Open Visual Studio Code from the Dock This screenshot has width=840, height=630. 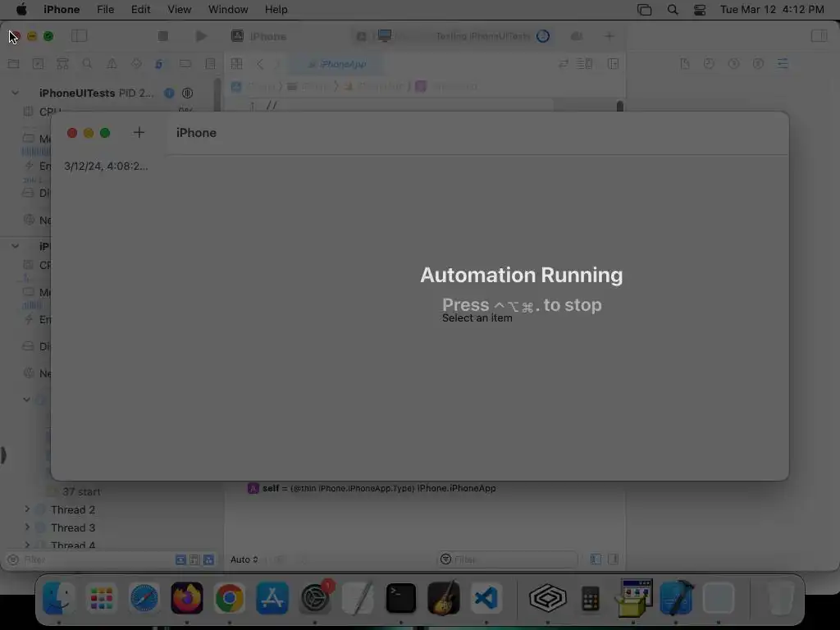(x=486, y=598)
